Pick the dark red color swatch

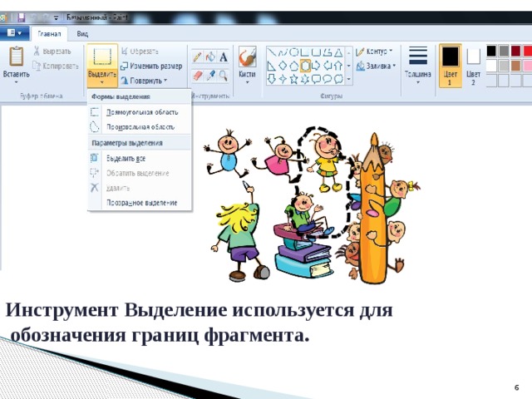click(x=515, y=51)
